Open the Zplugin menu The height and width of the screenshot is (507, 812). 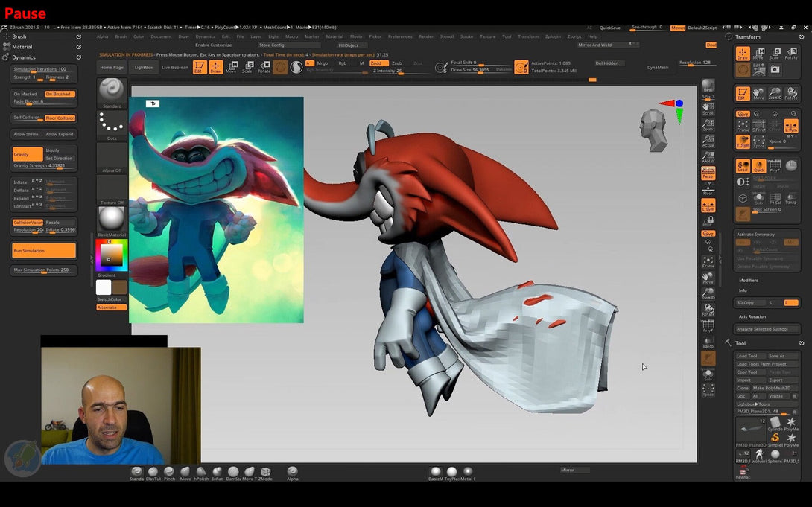[x=553, y=36]
